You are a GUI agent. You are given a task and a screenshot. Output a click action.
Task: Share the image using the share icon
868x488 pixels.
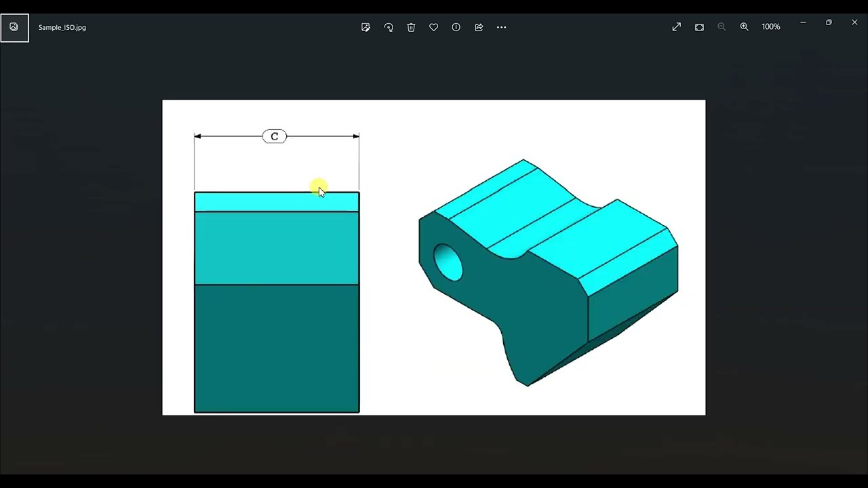[479, 27]
